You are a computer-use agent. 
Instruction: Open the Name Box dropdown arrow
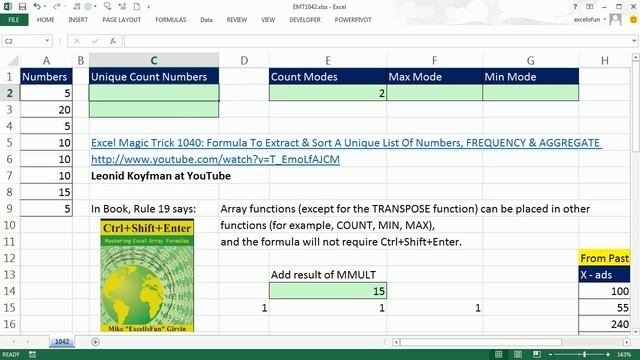pos(47,41)
